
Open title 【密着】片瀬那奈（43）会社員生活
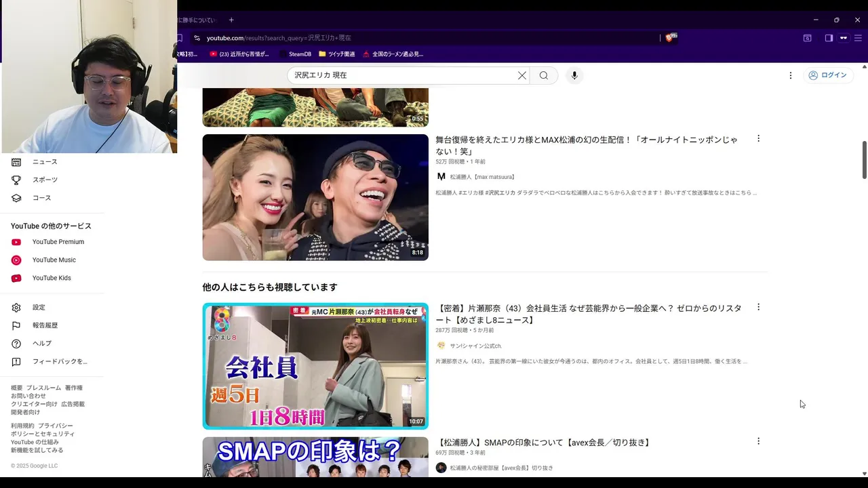click(589, 314)
